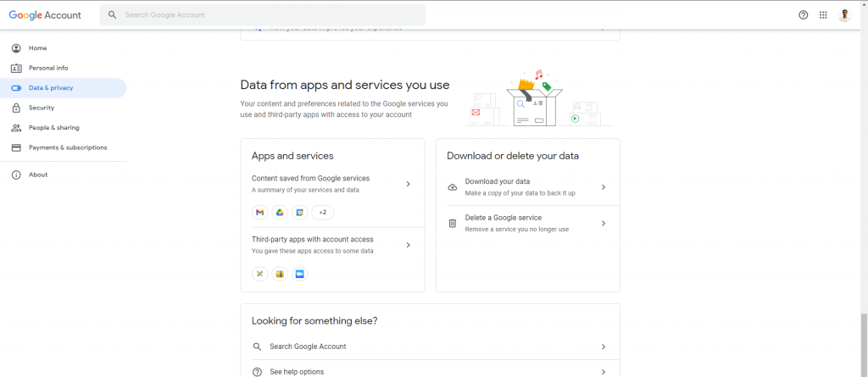Click the 'Data from apps and services you use' heading
868x377 pixels.
click(x=345, y=85)
